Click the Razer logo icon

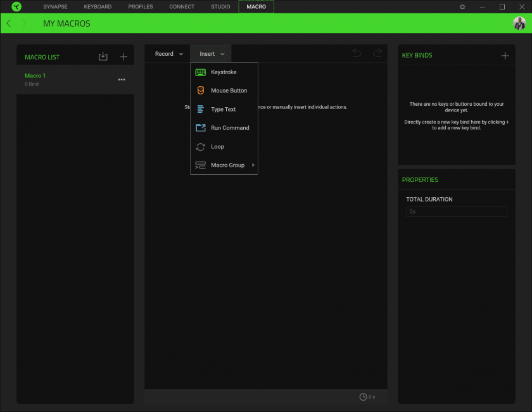click(x=16, y=6)
